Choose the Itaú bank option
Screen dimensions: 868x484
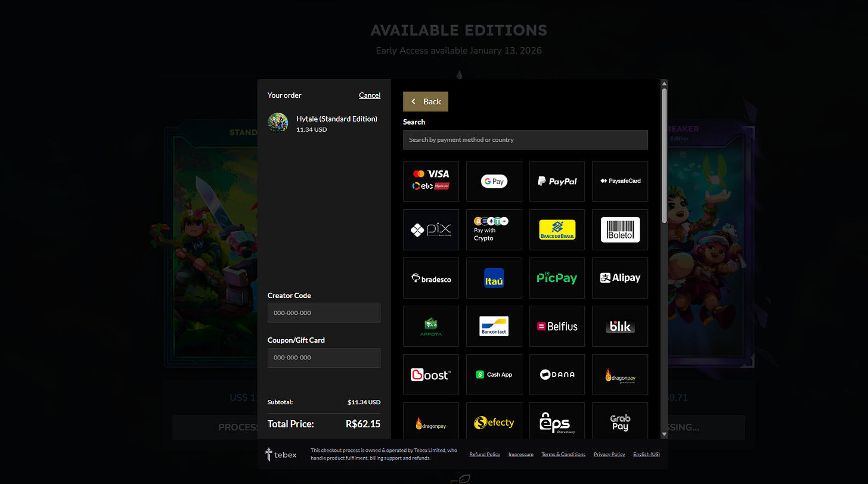(494, 278)
